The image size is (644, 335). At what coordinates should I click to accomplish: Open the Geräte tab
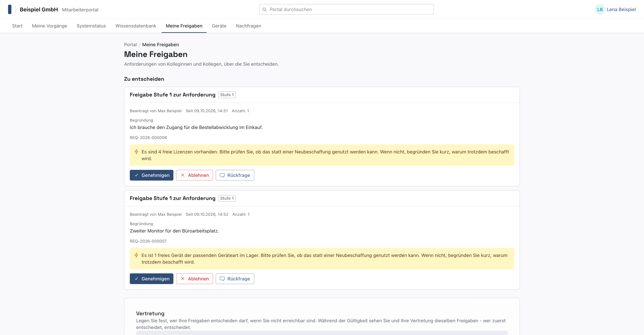click(219, 26)
